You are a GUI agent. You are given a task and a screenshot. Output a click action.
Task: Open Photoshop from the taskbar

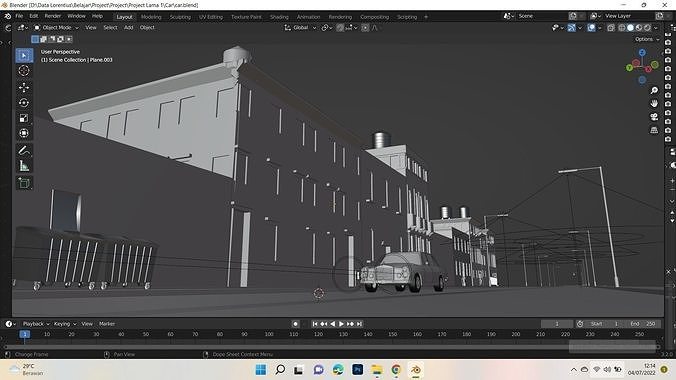pos(357,370)
